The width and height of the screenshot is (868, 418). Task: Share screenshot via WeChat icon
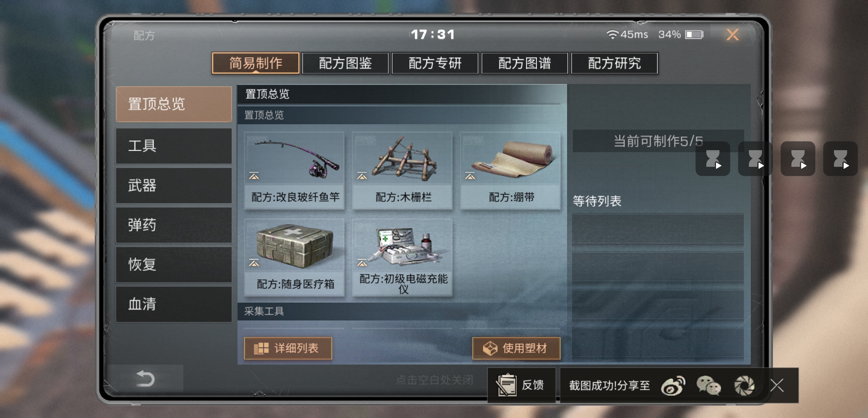[x=709, y=385]
